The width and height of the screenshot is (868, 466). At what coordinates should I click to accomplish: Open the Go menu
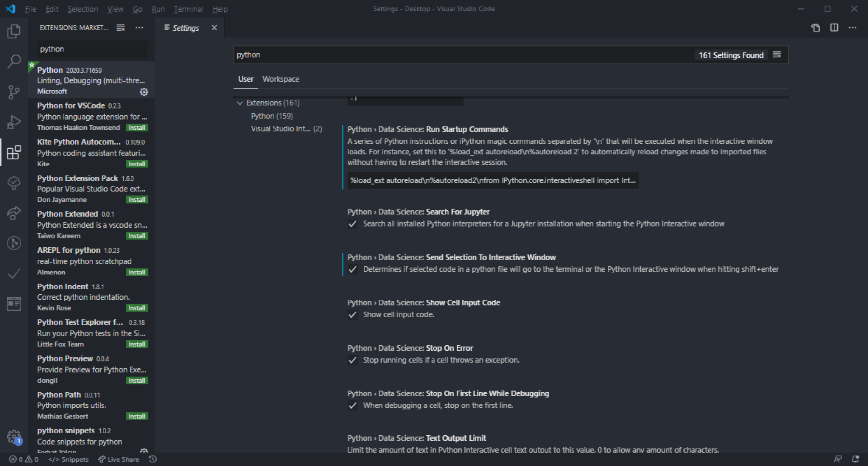[x=137, y=9]
